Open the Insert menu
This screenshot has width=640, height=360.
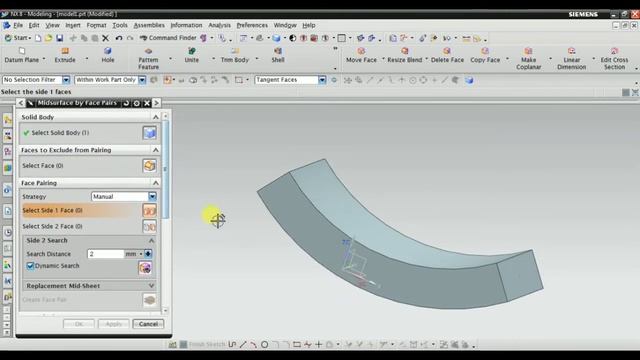click(x=73, y=25)
